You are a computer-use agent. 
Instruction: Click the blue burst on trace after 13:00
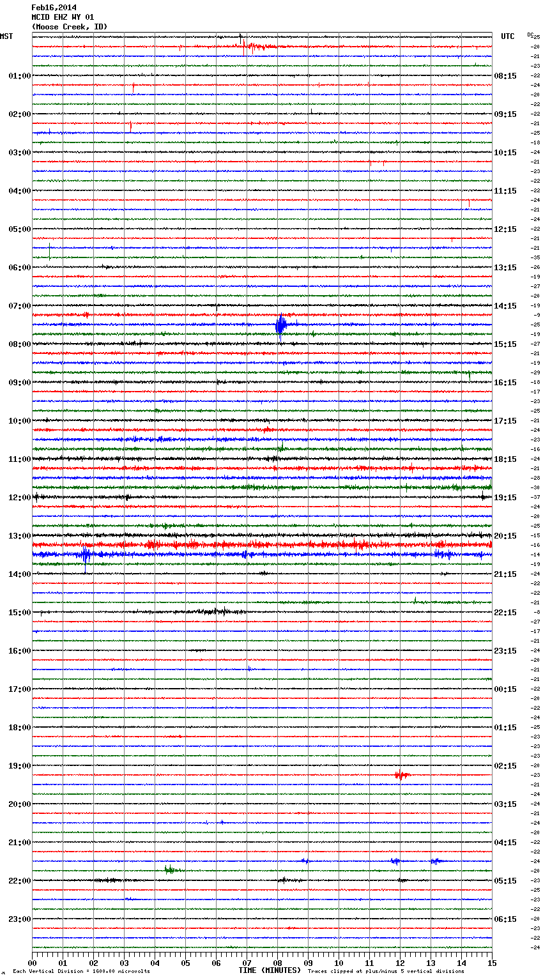point(86,555)
